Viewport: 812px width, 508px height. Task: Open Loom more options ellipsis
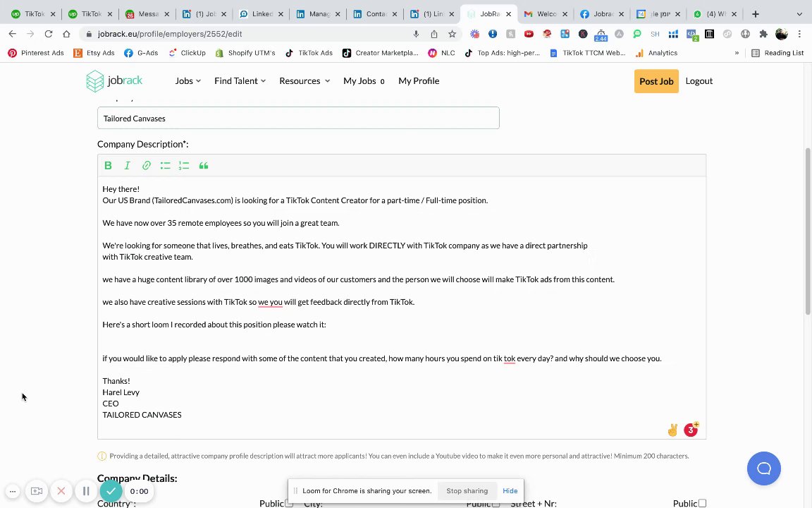(13, 491)
